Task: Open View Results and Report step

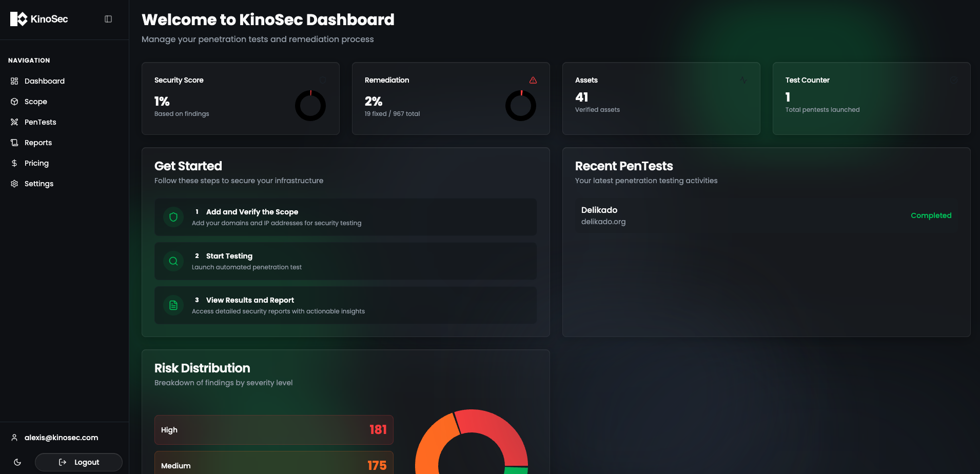Action: (346, 305)
